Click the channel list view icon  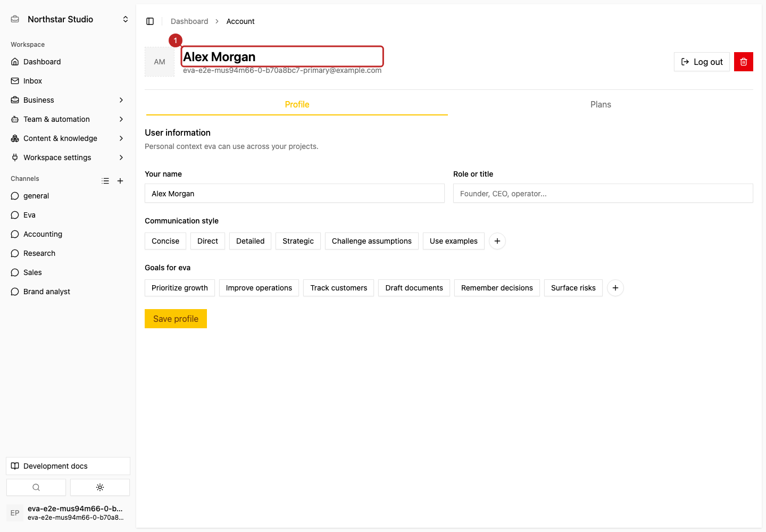coord(105,181)
